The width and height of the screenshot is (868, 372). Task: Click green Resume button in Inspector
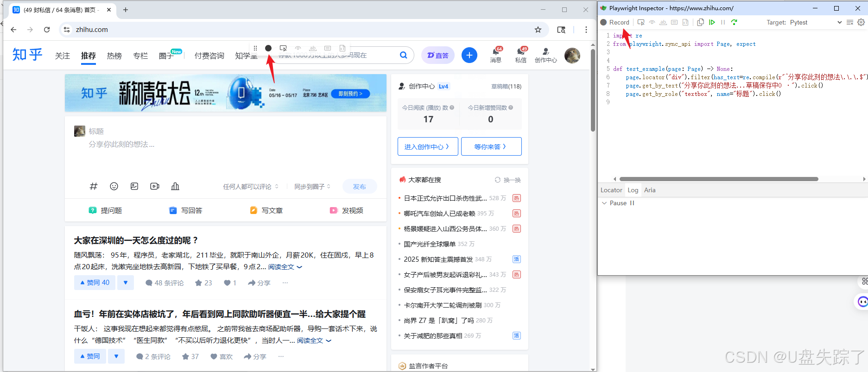point(712,22)
